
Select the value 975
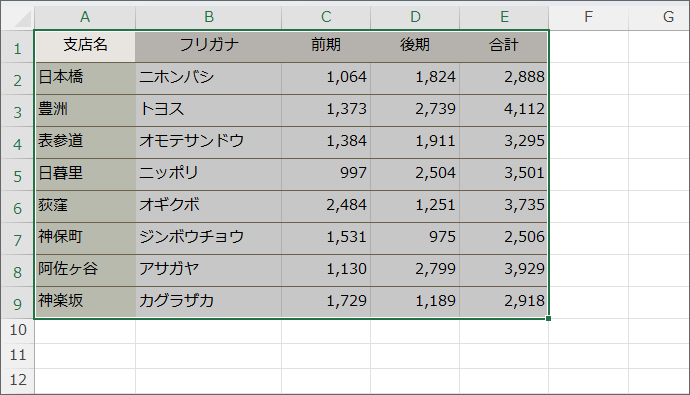[x=415, y=238]
